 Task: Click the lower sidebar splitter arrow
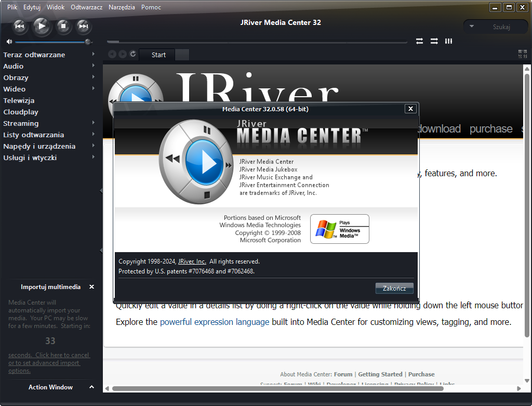101,251
